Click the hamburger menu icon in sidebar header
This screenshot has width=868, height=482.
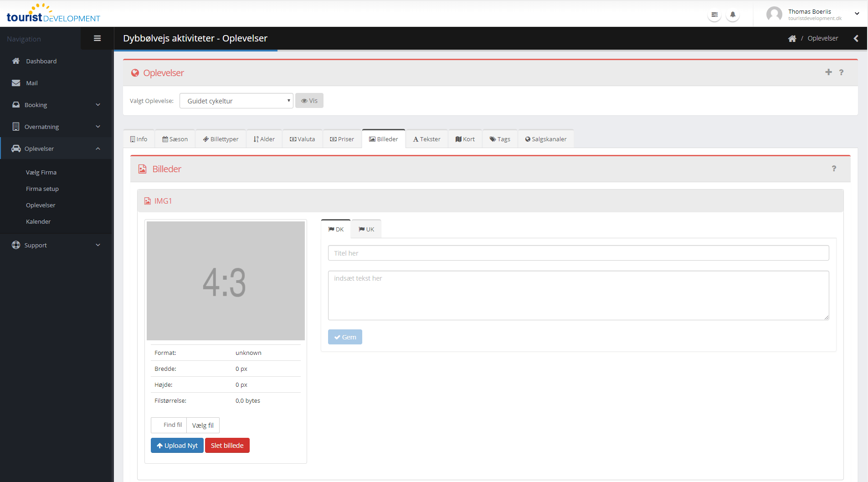[97, 38]
